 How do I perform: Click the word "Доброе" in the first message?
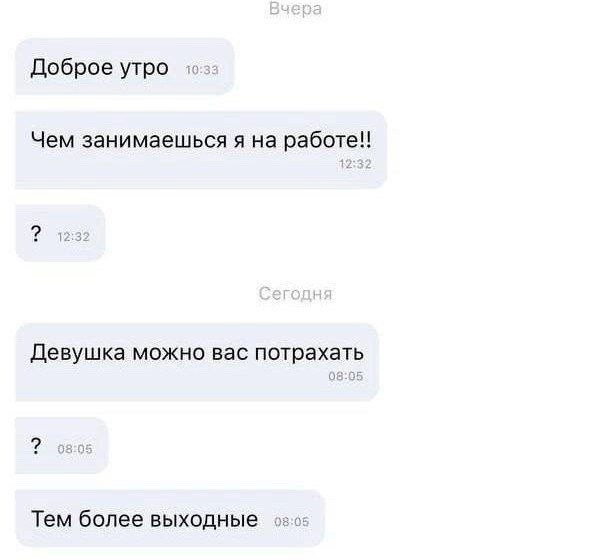[x=72, y=68]
